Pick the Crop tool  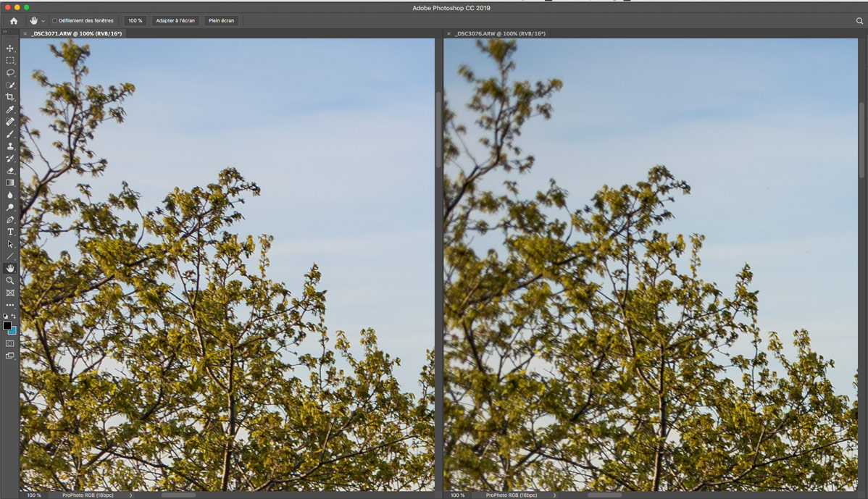point(10,97)
